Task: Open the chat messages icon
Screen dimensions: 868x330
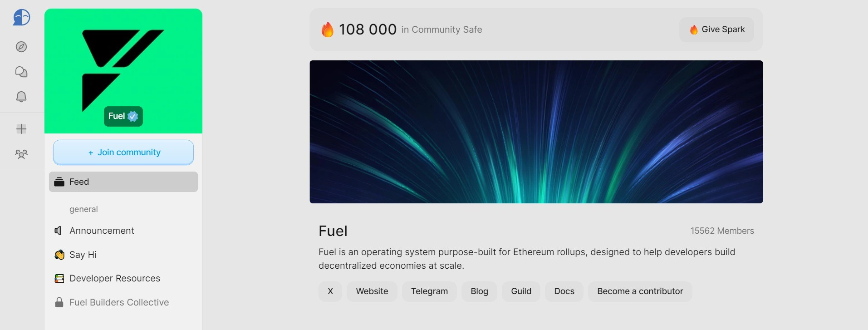Action: pyautogui.click(x=21, y=72)
